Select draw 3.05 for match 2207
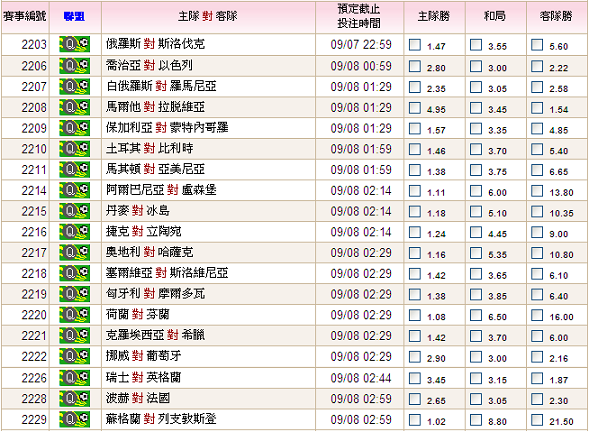This screenshot has width=589, height=432. tap(476, 87)
